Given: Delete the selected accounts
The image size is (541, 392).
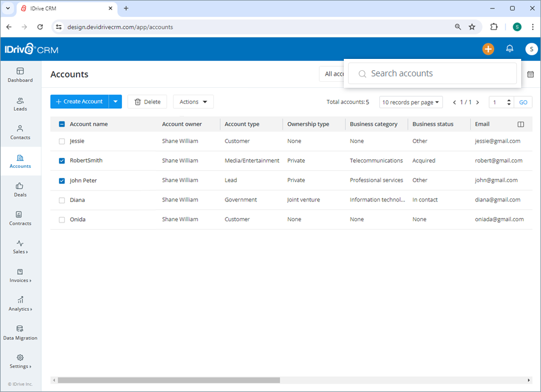Looking at the screenshot, I should [147, 102].
